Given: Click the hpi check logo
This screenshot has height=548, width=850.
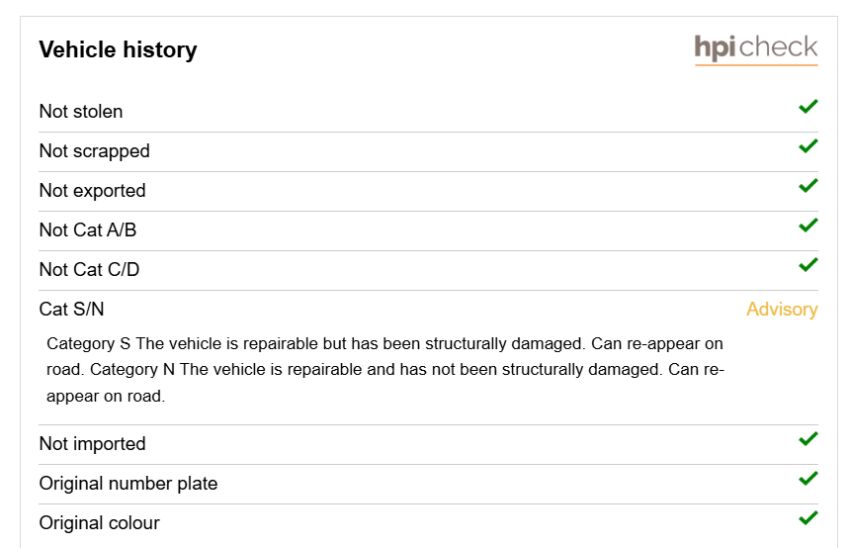Looking at the screenshot, I should [x=756, y=49].
